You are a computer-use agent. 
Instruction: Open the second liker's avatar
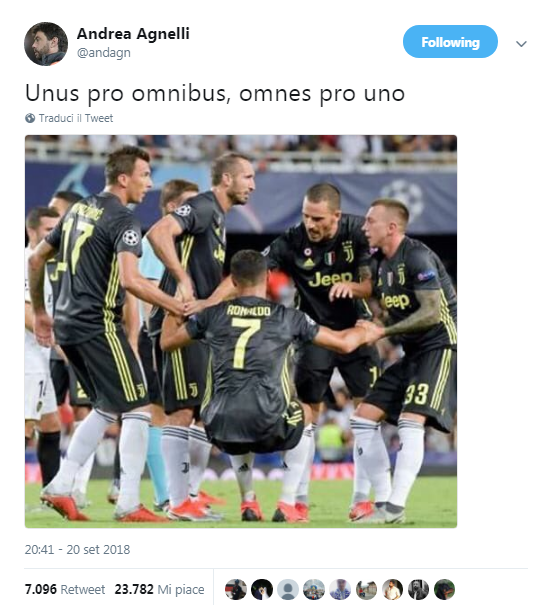pyautogui.click(x=262, y=589)
